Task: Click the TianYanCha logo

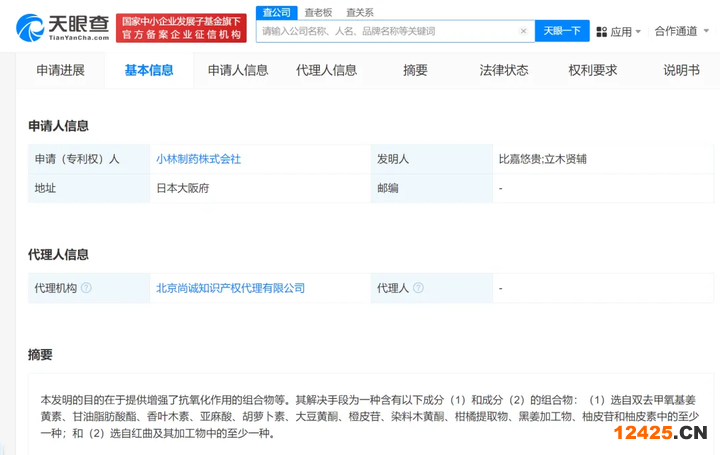Action: click(60, 27)
